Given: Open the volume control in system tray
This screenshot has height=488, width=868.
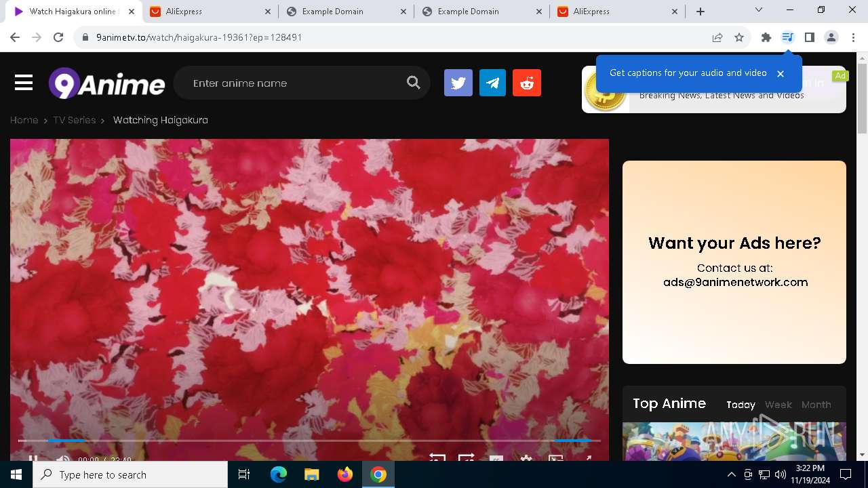Looking at the screenshot, I should (780, 474).
